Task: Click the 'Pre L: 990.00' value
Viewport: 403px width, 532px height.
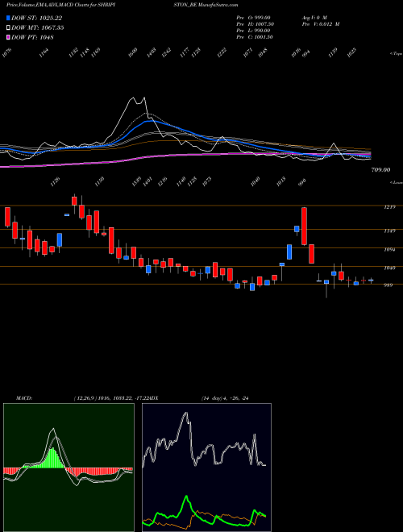Action: pos(255,31)
